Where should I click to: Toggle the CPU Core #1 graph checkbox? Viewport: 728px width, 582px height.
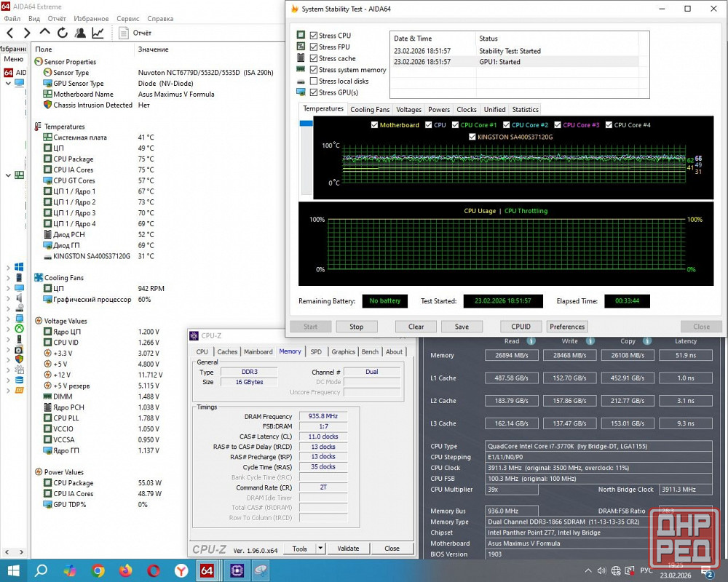[456, 125]
